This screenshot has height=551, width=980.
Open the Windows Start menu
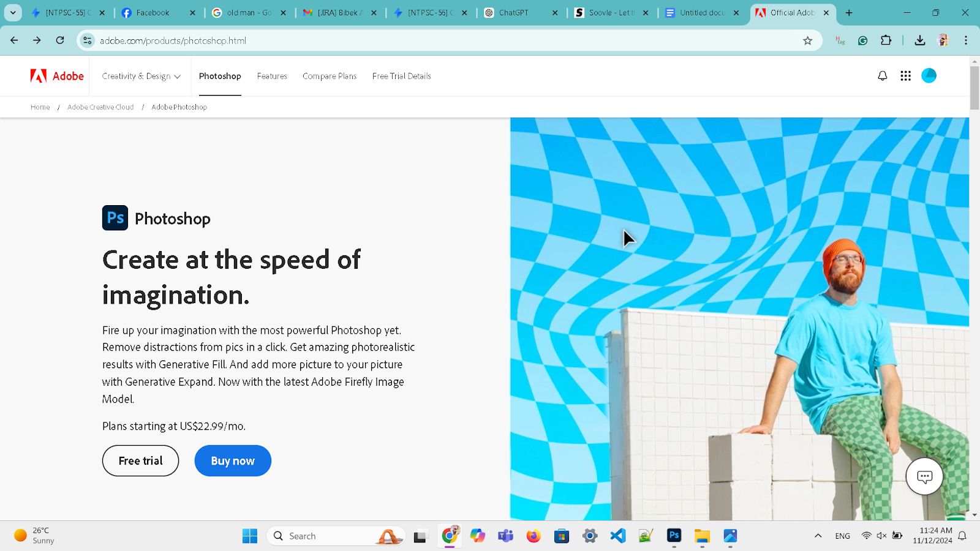pyautogui.click(x=250, y=536)
